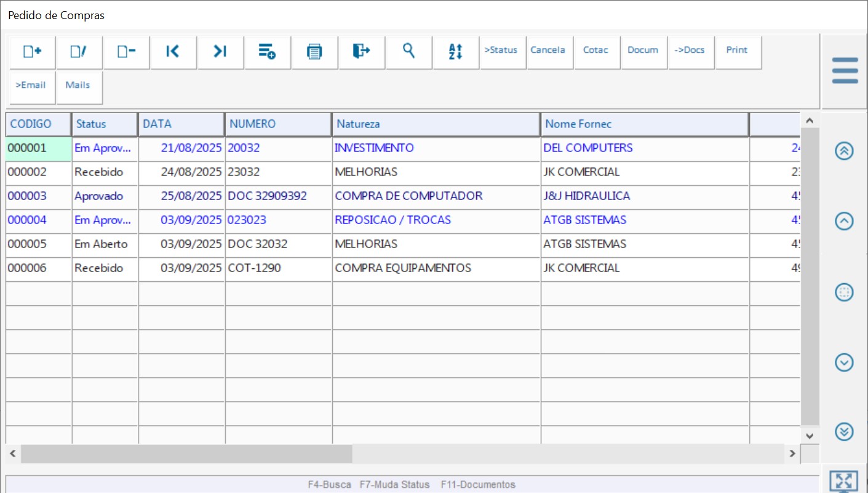Click the single chevron down circle icon
Screen dimensions: 868x493
pyautogui.click(x=844, y=363)
